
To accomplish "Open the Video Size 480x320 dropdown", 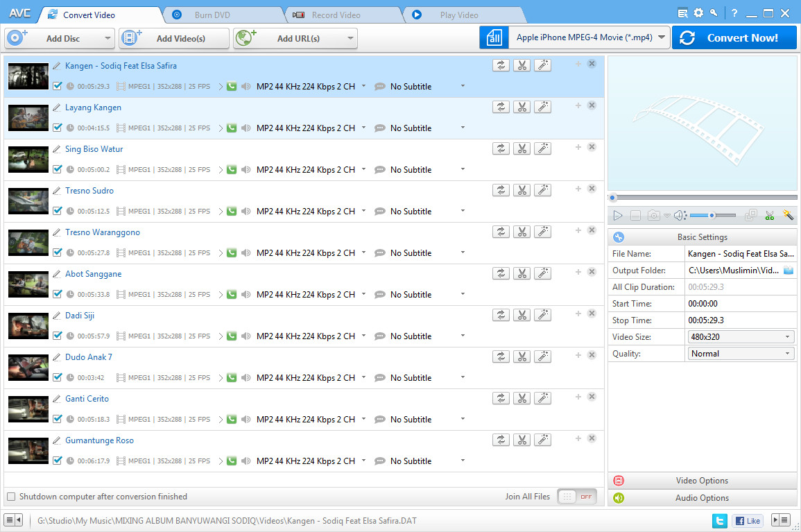I will coord(740,337).
